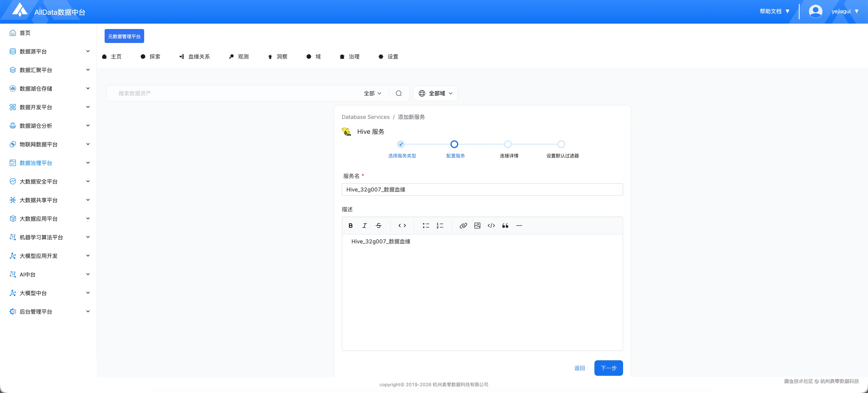Click the 搜索数据资产 search box

236,93
